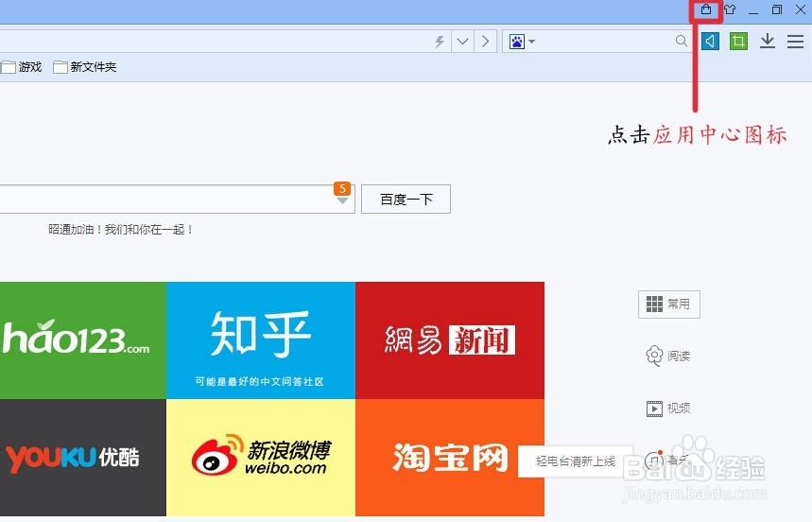Click the 百度一下 search button
Viewport: 812px width, 522px height.
[x=406, y=200]
